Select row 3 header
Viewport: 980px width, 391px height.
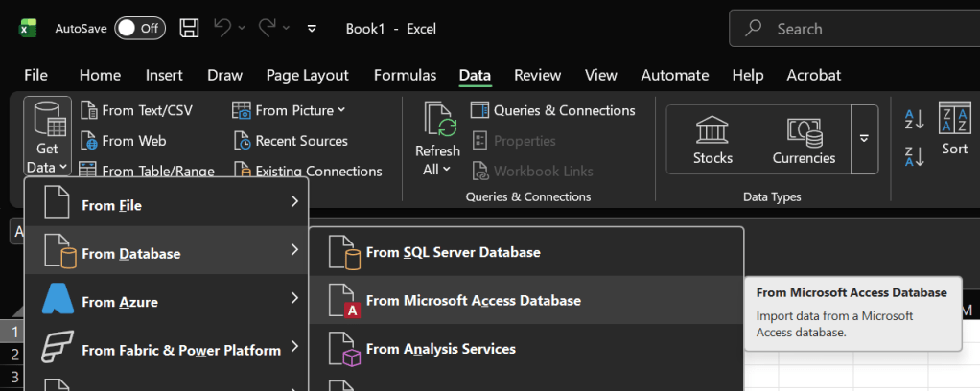[x=12, y=378]
